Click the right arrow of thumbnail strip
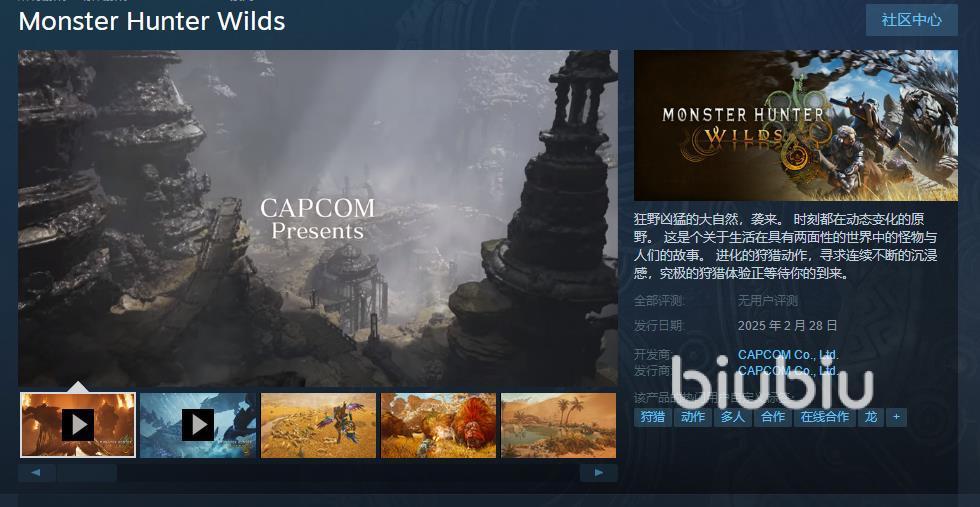 click(x=599, y=473)
